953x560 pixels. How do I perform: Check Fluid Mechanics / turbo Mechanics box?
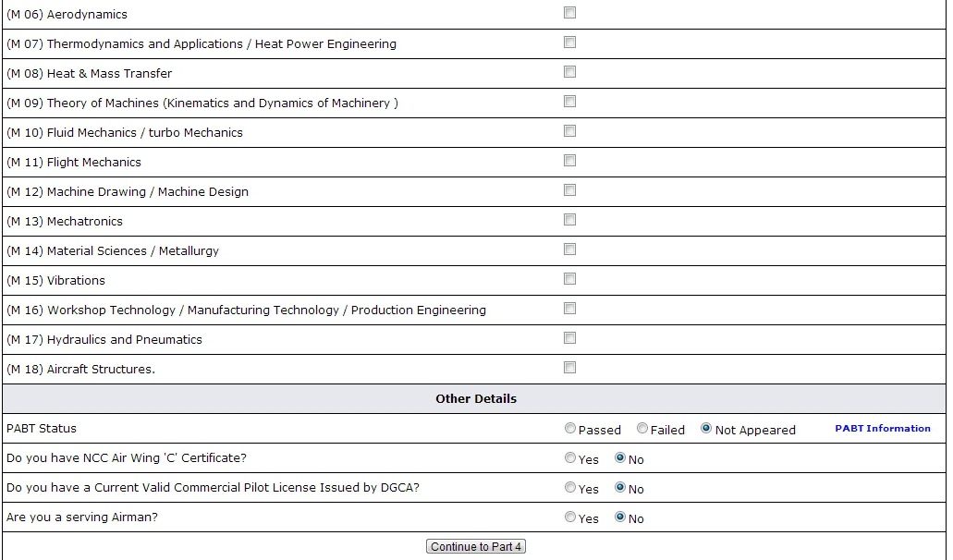point(569,131)
